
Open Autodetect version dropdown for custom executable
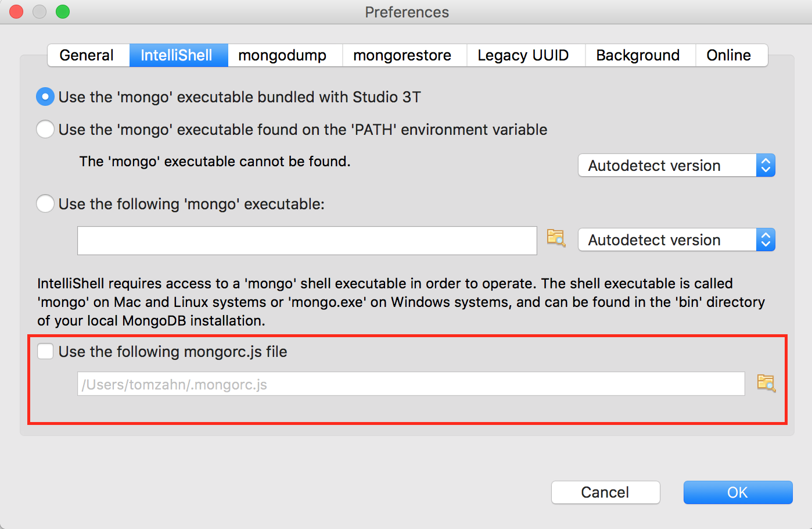[x=677, y=240]
